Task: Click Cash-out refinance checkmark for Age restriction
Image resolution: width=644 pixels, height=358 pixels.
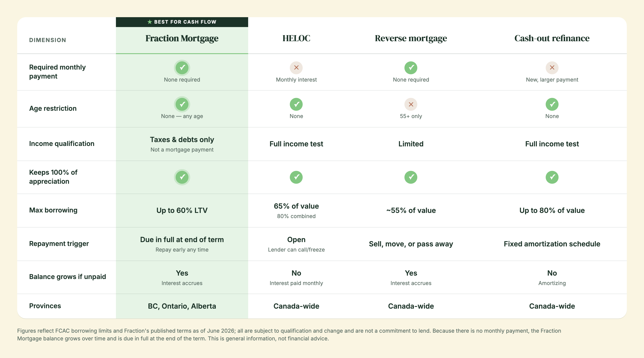Action: tap(552, 104)
